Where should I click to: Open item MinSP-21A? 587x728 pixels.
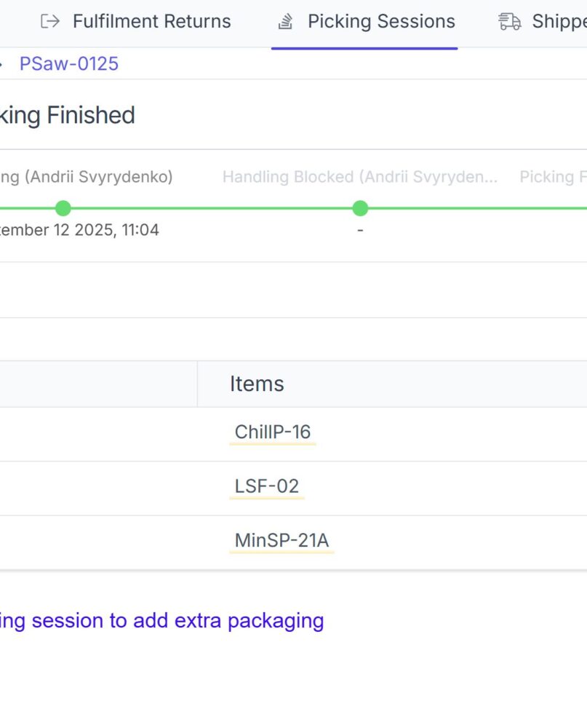point(281,541)
